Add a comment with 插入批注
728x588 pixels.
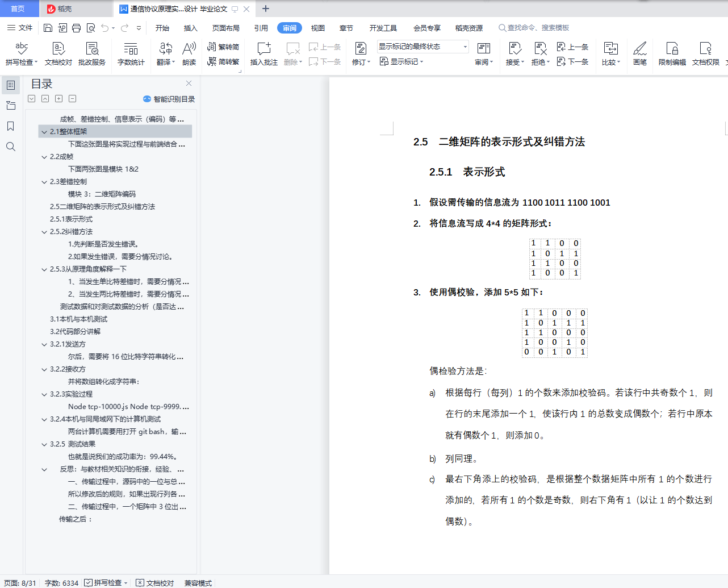pos(264,54)
